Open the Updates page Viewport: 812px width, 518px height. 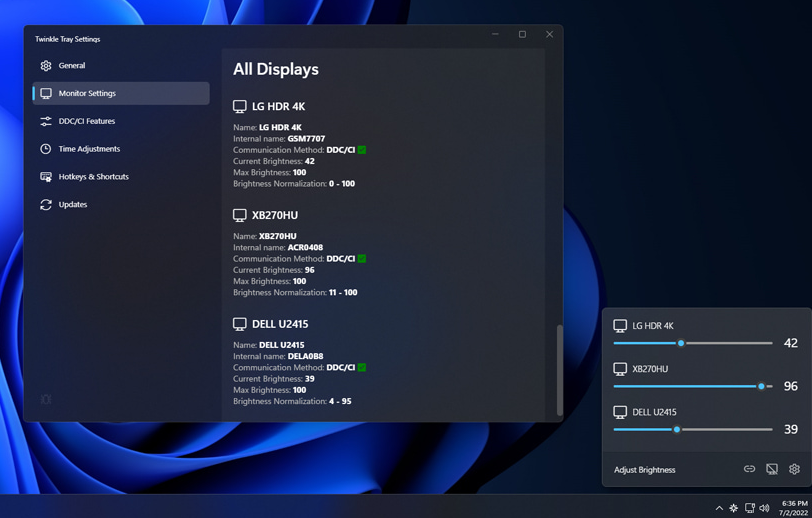(73, 205)
